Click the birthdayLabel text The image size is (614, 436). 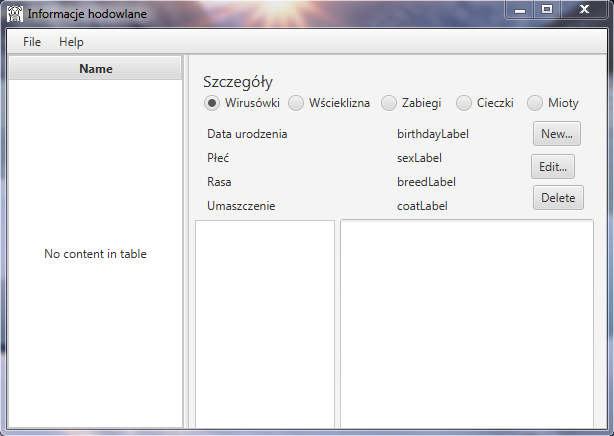(433, 134)
